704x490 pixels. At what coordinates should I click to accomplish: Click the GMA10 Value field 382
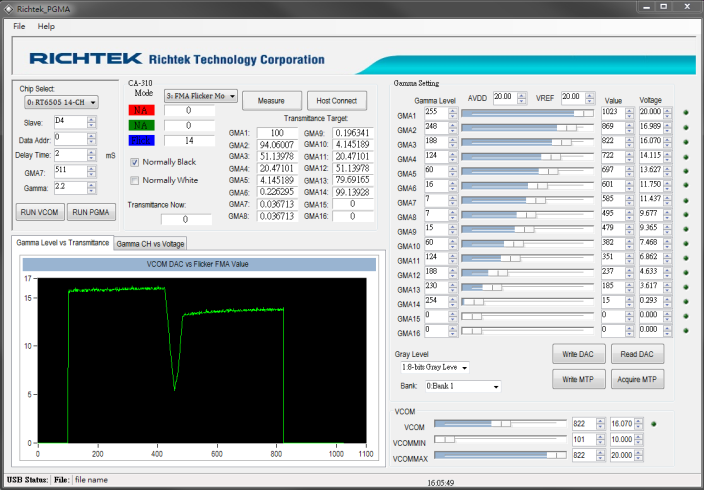click(x=613, y=244)
